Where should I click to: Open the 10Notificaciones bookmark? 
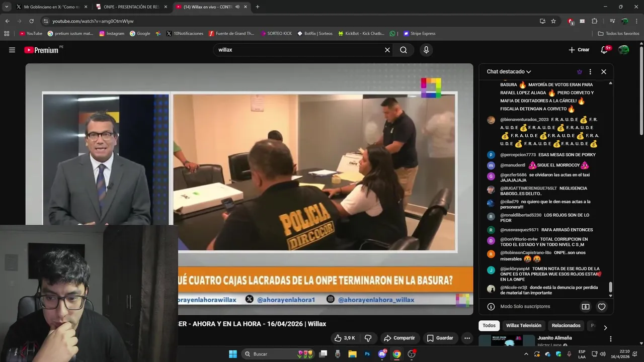click(x=185, y=34)
